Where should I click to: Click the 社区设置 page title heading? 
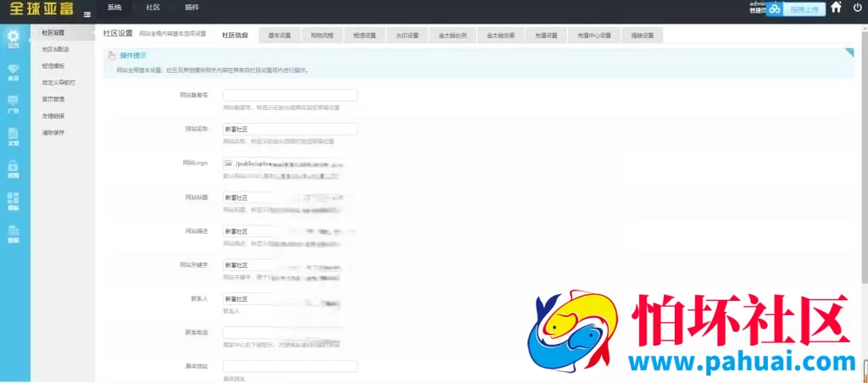118,33
